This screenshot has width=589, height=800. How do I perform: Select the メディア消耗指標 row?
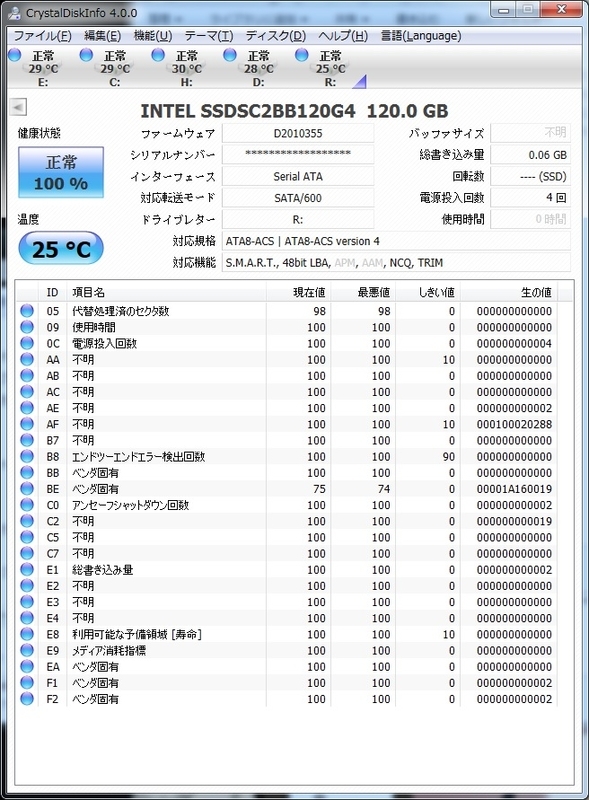coord(287,651)
